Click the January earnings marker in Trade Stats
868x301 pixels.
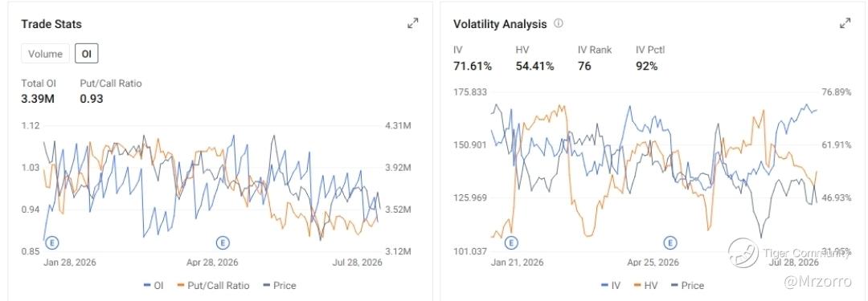(x=53, y=242)
